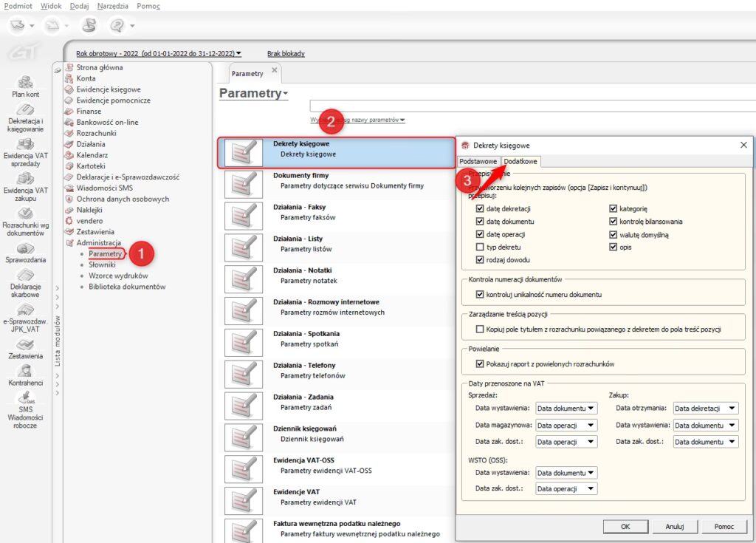Viewport: 756px width, 543px height.
Task: Open Deklaracje skarbowe module icon
Action: point(25,276)
